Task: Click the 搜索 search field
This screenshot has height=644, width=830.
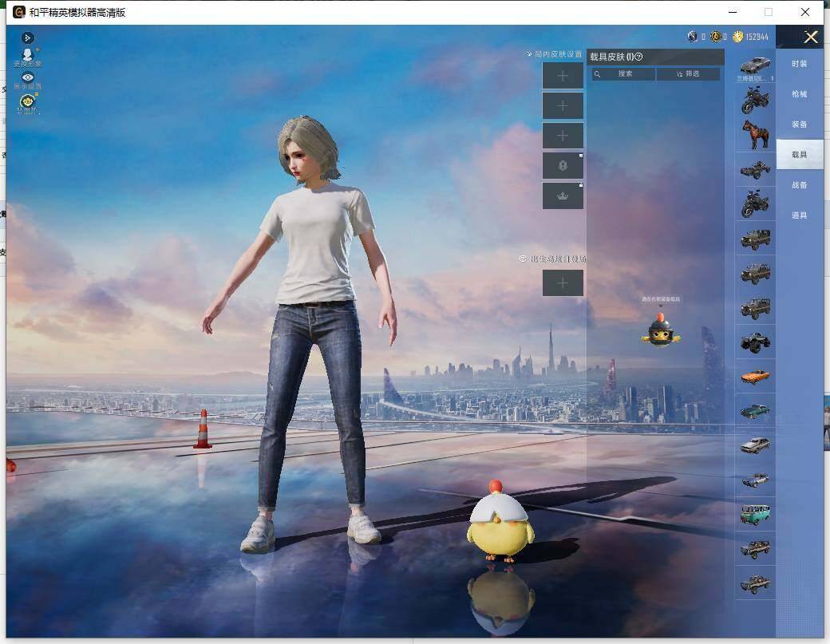Action: pos(623,74)
